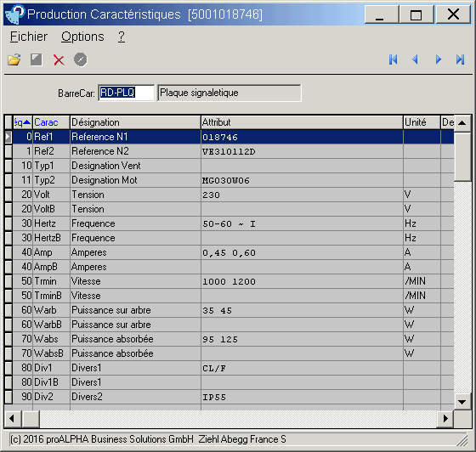The image size is (476, 452).
Task: Click the horizontal scrollbar right arrow
Action: pos(445,419)
